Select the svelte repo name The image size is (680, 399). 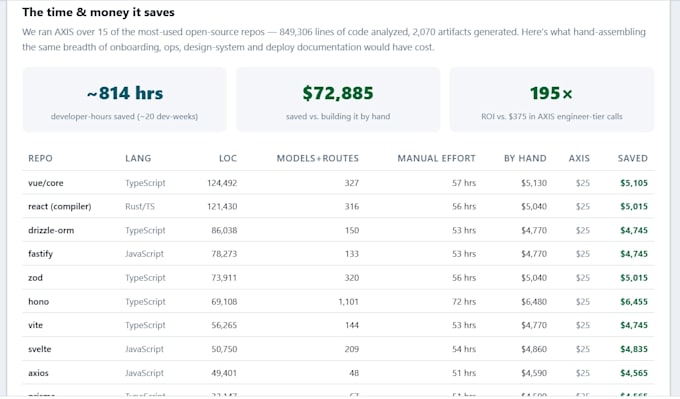click(x=40, y=349)
